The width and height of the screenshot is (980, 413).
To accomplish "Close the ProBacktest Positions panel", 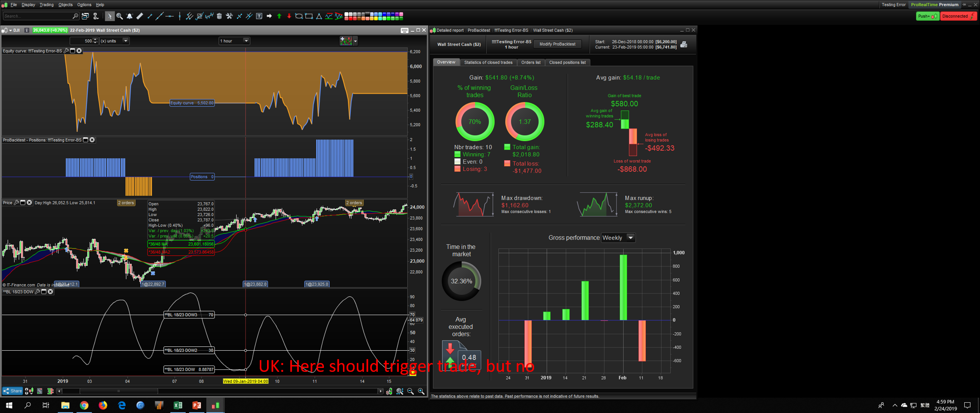I will pos(92,140).
